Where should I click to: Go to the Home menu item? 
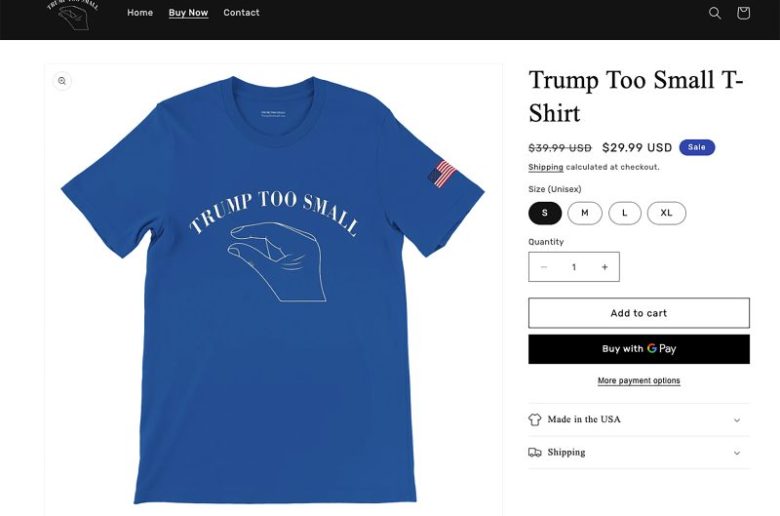(x=140, y=13)
